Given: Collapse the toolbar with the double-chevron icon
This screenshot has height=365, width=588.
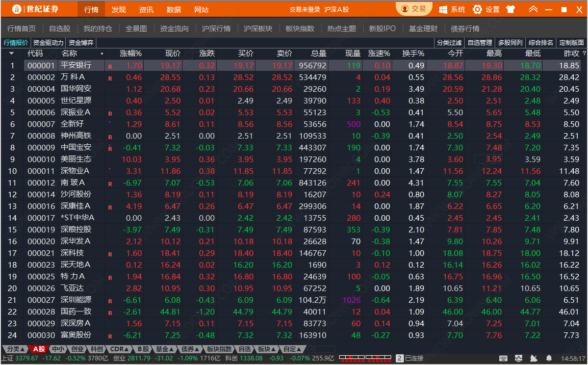Looking at the screenshot, I should 533,9.
